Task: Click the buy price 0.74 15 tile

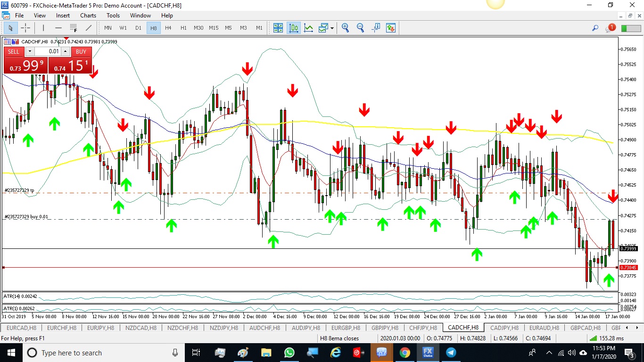Action: [x=70, y=66]
